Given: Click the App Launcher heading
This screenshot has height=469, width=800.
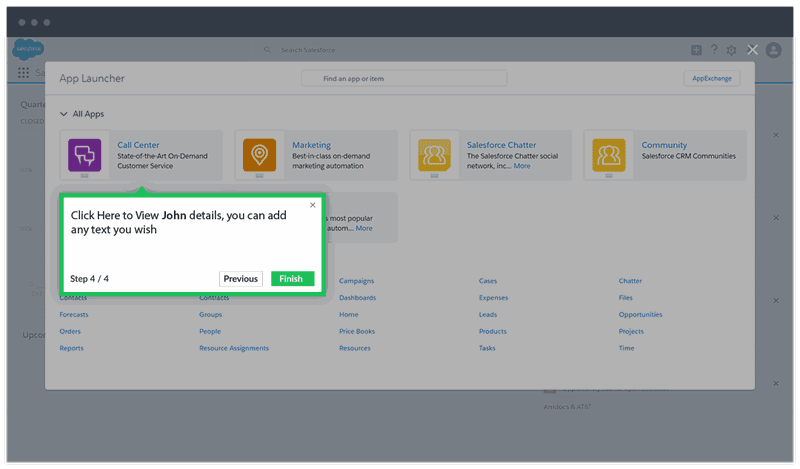Looking at the screenshot, I should coord(92,79).
